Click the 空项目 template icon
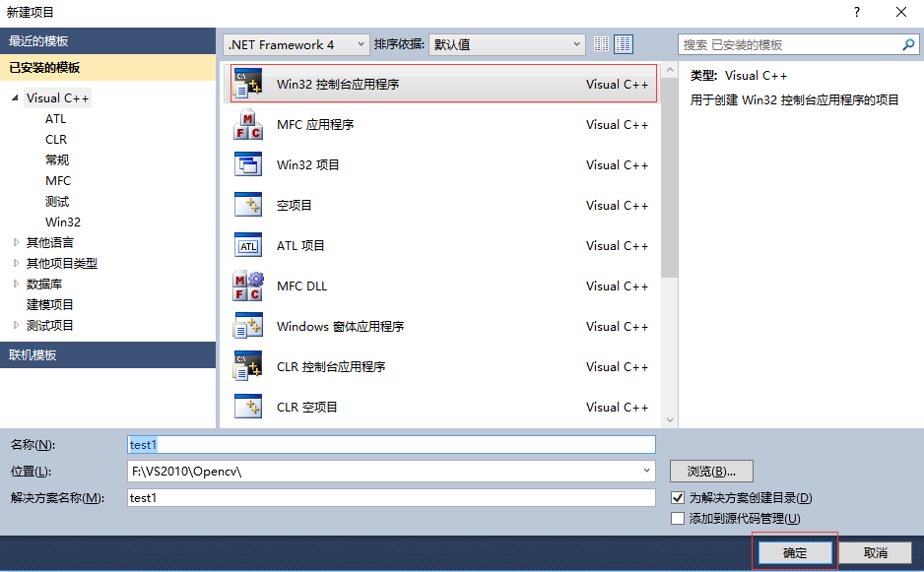924x572 pixels. pyautogui.click(x=248, y=205)
